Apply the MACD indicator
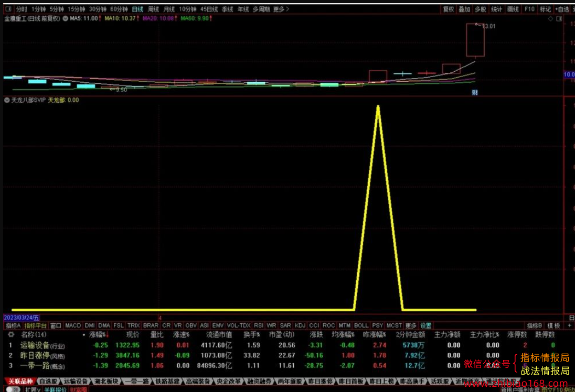This screenshot has height=392, width=575. pyautogui.click(x=73, y=325)
